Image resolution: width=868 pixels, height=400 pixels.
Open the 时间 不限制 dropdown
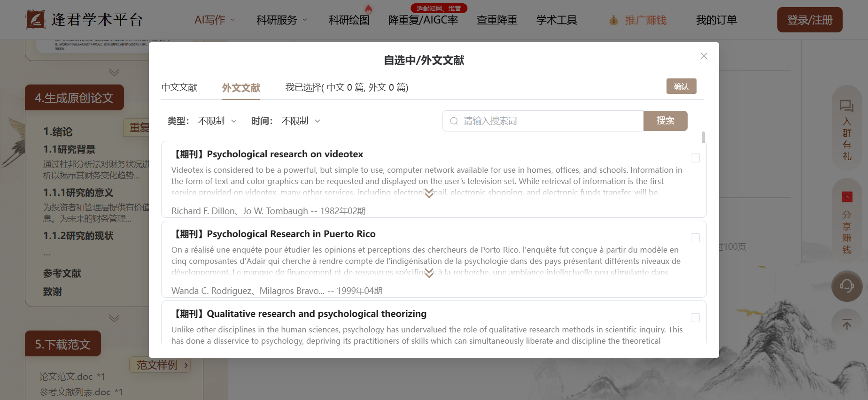click(301, 121)
